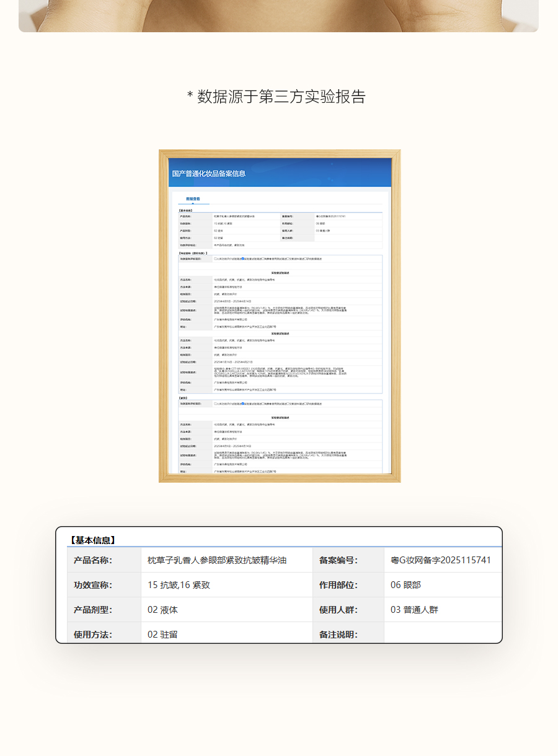Viewport: 558px width, 756px height.
Task: Select the 02 驻留 value in enlarged table
Action: [x=162, y=635]
